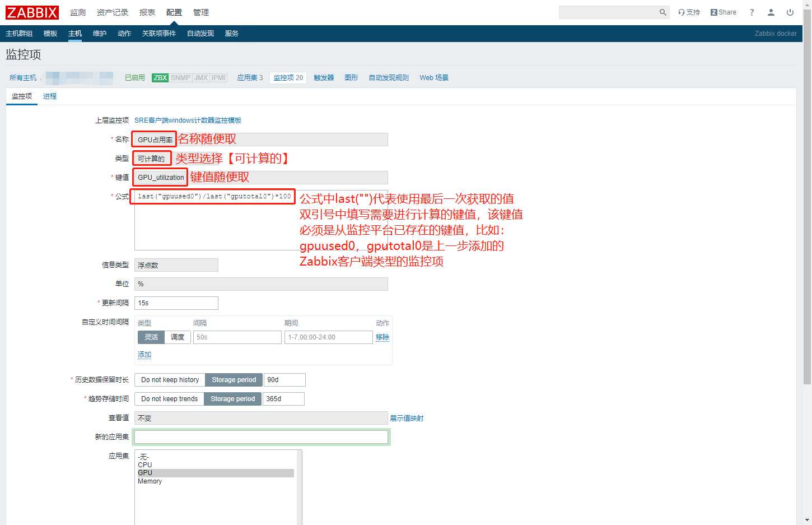This screenshot has height=525, width=812.
Task: Click the SNMP availability badge
Action: [180, 78]
